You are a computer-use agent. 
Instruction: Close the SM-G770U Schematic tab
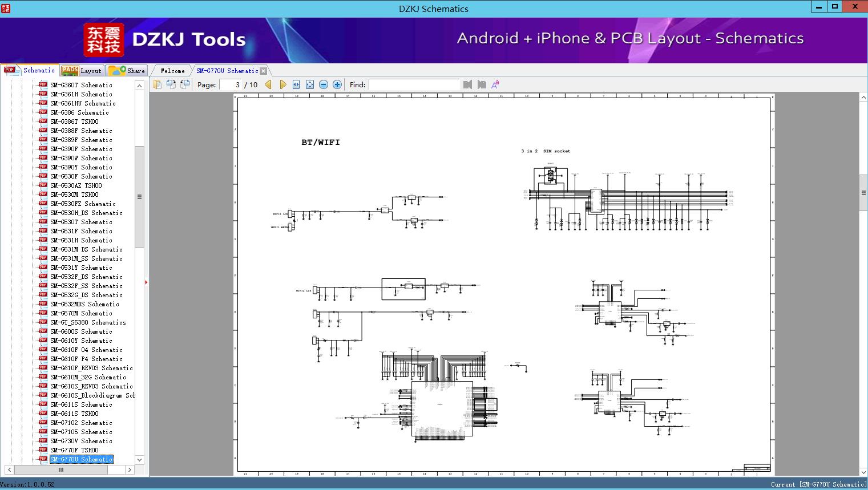pyautogui.click(x=263, y=71)
